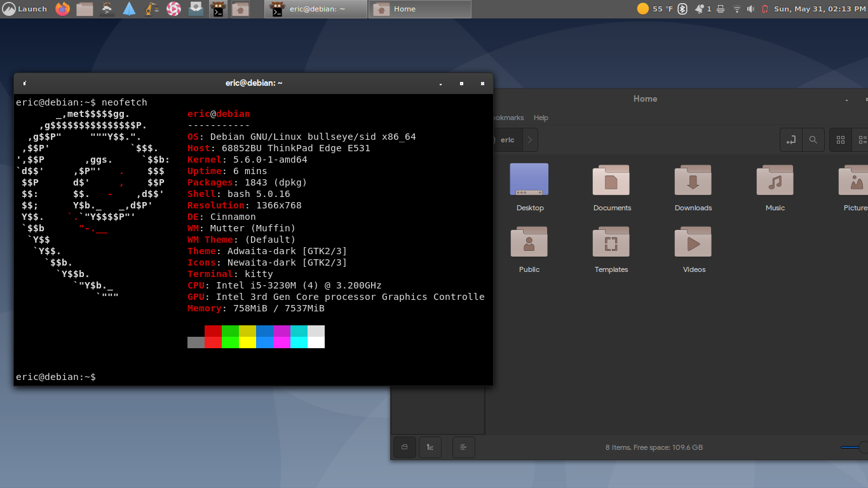Click the raccoon terminal launcher icon in panel
868x488 pixels.
click(107, 9)
